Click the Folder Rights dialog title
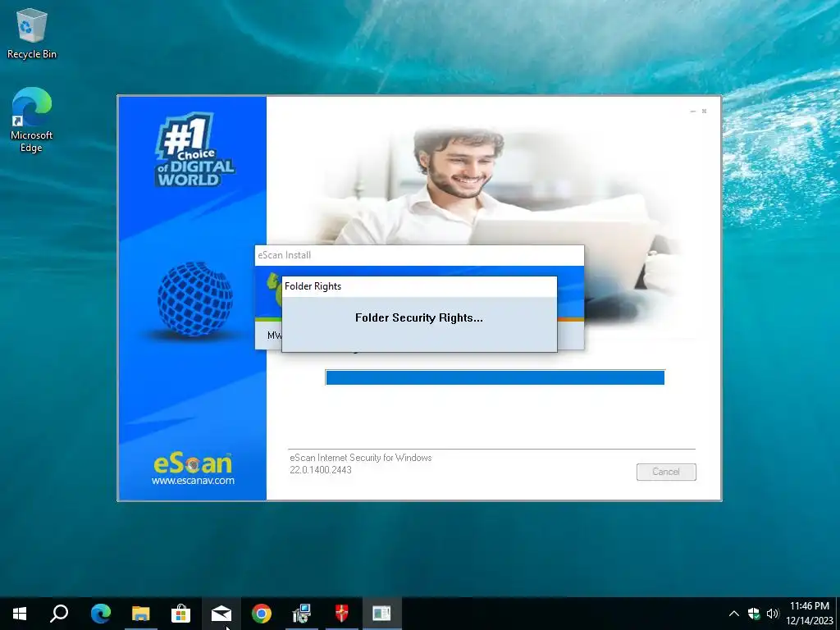Image resolution: width=840 pixels, height=630 pixels. tap(313, 286)
